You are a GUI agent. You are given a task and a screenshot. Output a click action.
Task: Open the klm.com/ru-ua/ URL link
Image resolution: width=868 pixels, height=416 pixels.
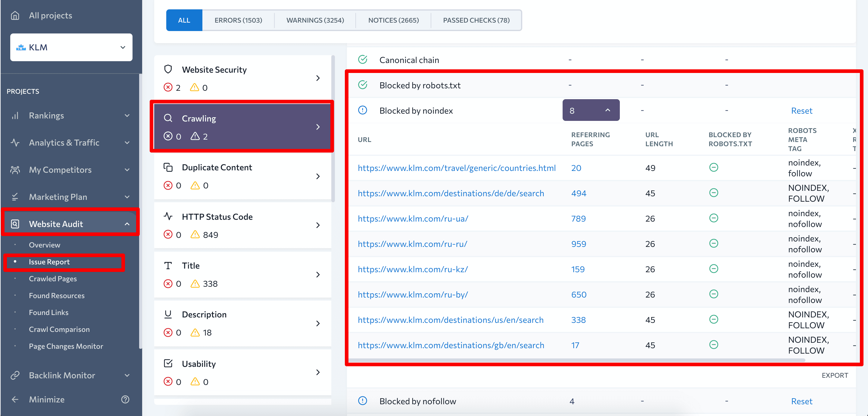click(x=413, y=219)
